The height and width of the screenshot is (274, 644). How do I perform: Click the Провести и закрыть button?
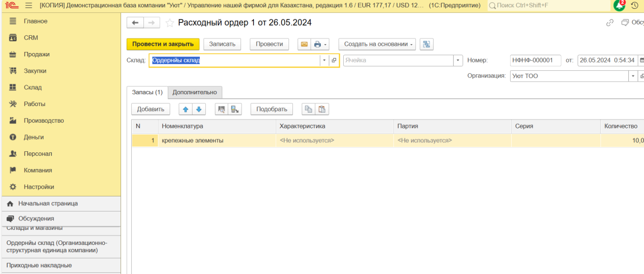162,44
